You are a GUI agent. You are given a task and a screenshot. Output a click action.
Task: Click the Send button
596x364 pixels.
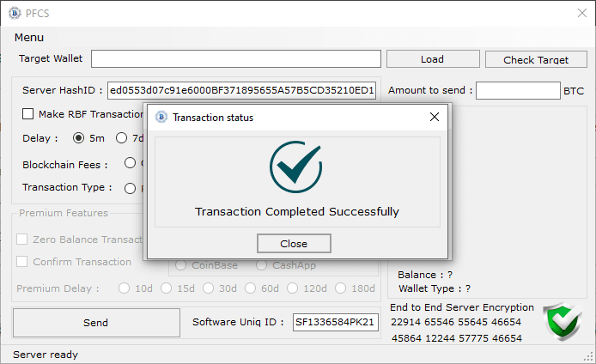click(95, 323)
